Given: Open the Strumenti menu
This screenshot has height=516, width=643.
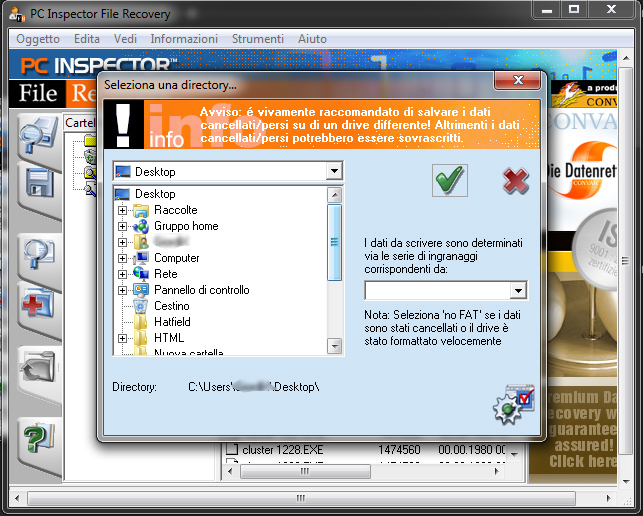Looking at the screenshot, I should pyautogui.click(x=257, y=39).
